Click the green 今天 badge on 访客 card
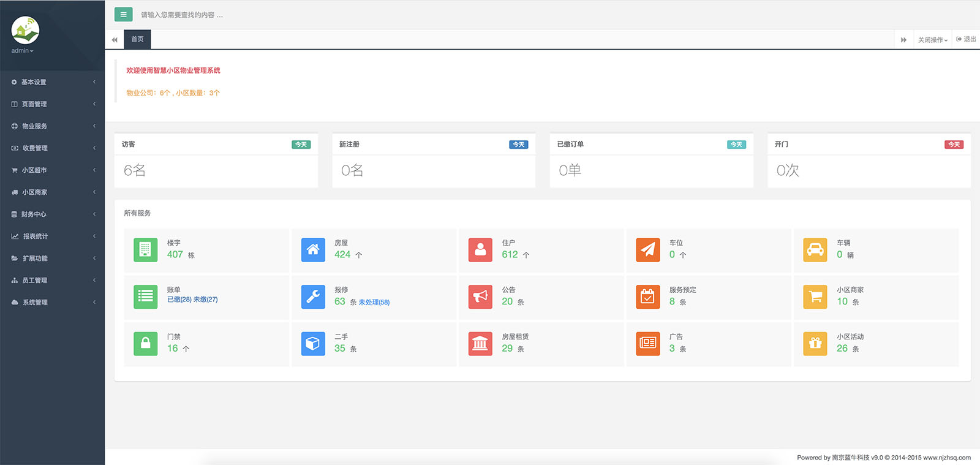Image resolution: width=980 pixels, height=465 pixels. [301, 145]
